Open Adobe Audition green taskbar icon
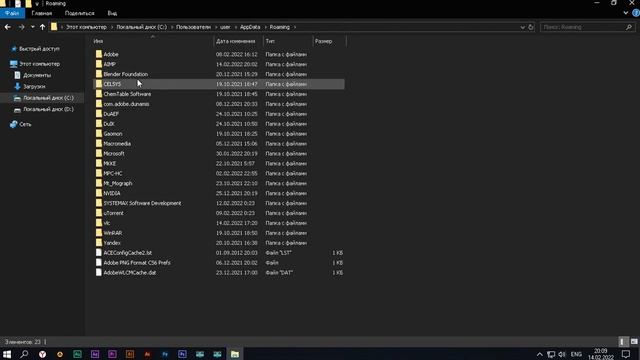Viewport: 640px width, 360px height. [77, 354]
